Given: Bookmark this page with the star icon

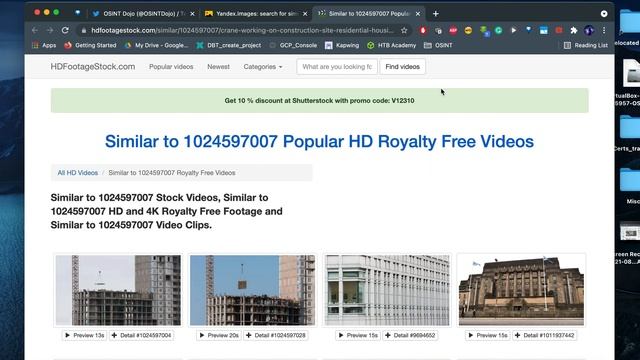Looking at the screenshot, I should click(404, 30).
